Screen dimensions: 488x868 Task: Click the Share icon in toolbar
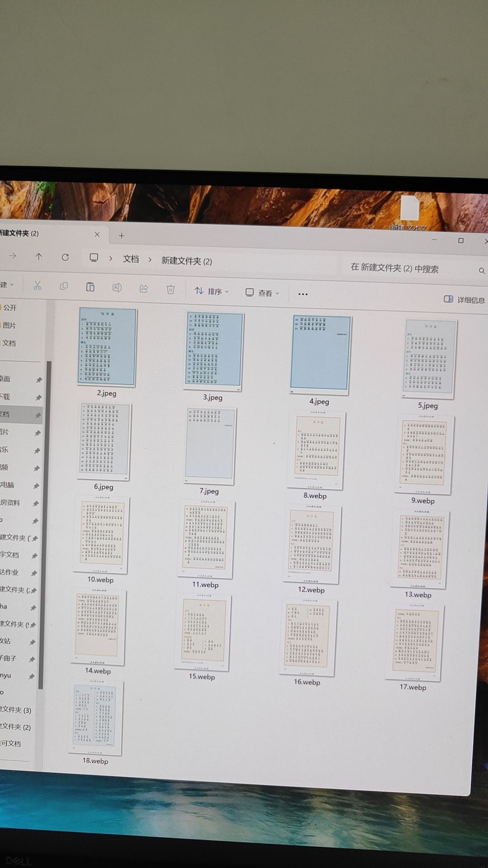[x=144, y=288]
